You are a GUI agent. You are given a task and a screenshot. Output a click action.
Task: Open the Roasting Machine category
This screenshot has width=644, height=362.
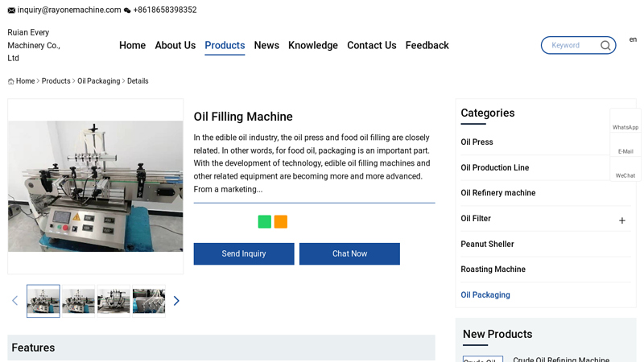(x=493, y=269)
